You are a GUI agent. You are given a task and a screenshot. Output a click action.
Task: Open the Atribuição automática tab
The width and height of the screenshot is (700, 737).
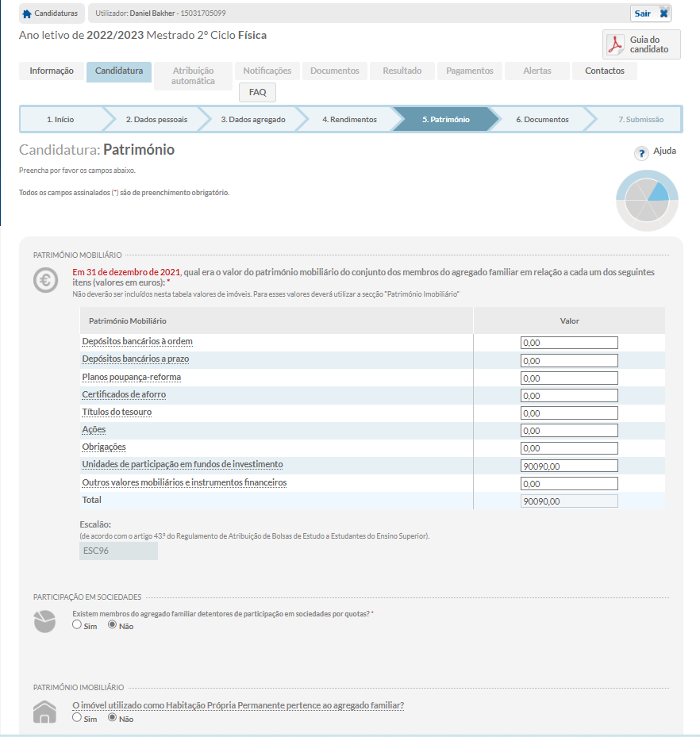[x=193, y=75]
